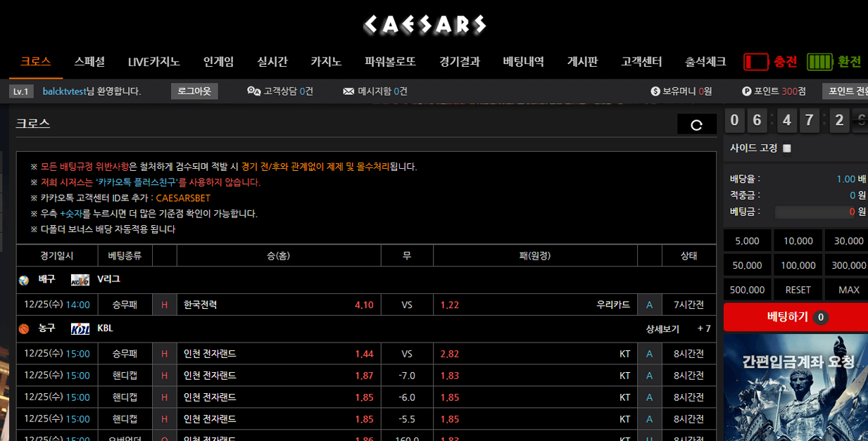Image resolution: width=868 pixels, height=441 pixels.
Task: Click the 승(홈) column header
Action: (279, 256)
